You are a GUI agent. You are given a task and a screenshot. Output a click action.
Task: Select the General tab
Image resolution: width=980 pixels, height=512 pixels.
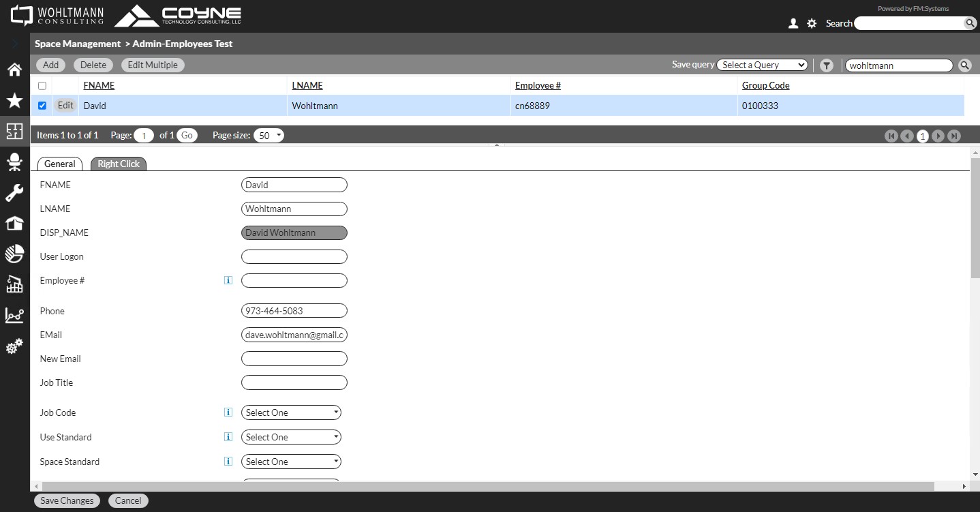[60, 164]
